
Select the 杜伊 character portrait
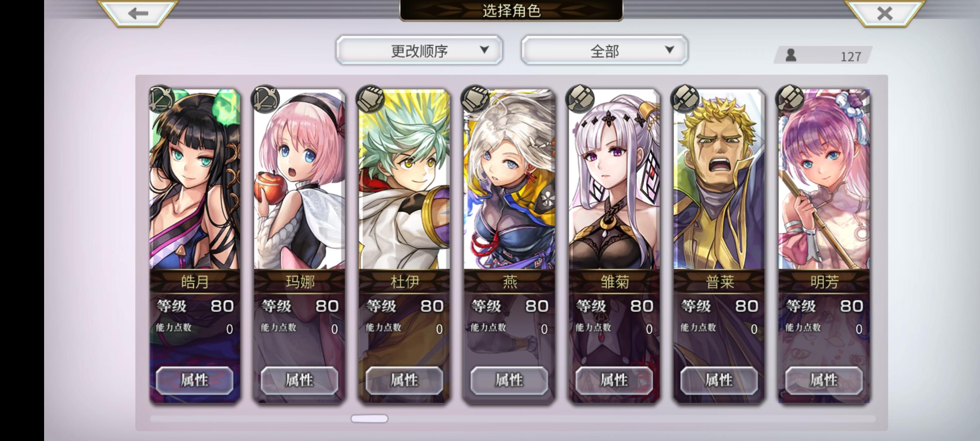point(404,180)
